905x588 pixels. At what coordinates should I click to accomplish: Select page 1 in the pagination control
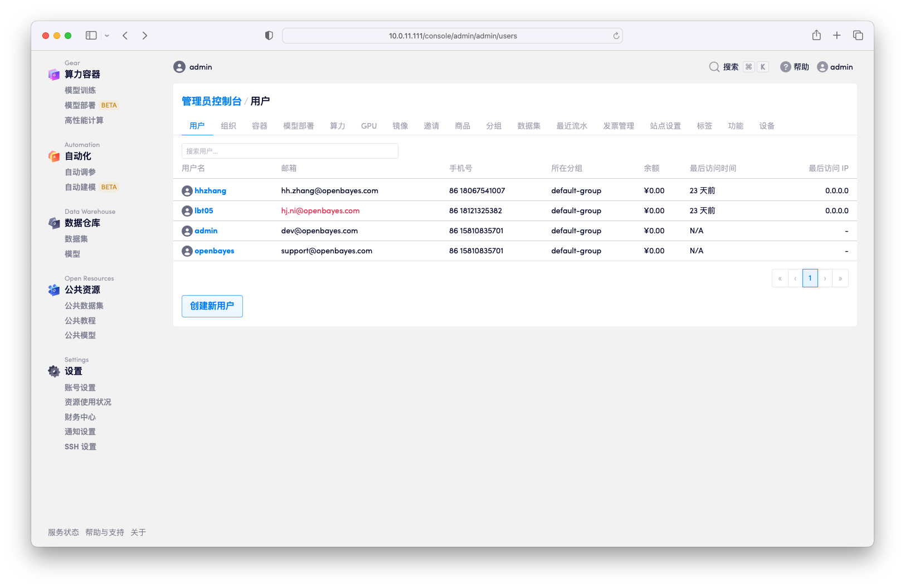pos(810,278)
